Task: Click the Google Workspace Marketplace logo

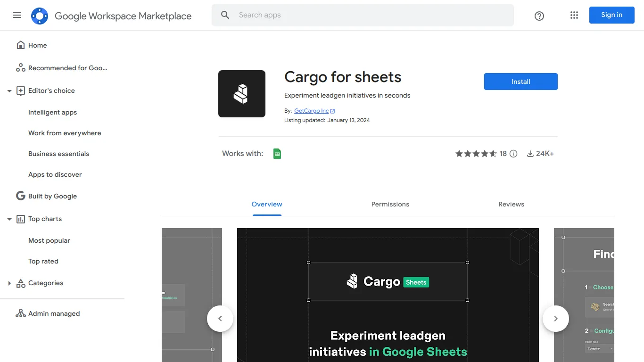Action: pos(40,16)
